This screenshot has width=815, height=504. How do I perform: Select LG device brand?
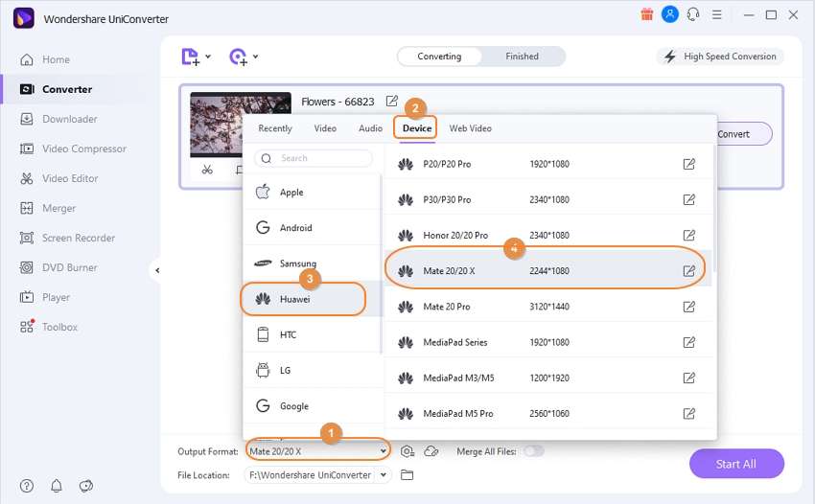pyautogui.click(x=312, y=370)
